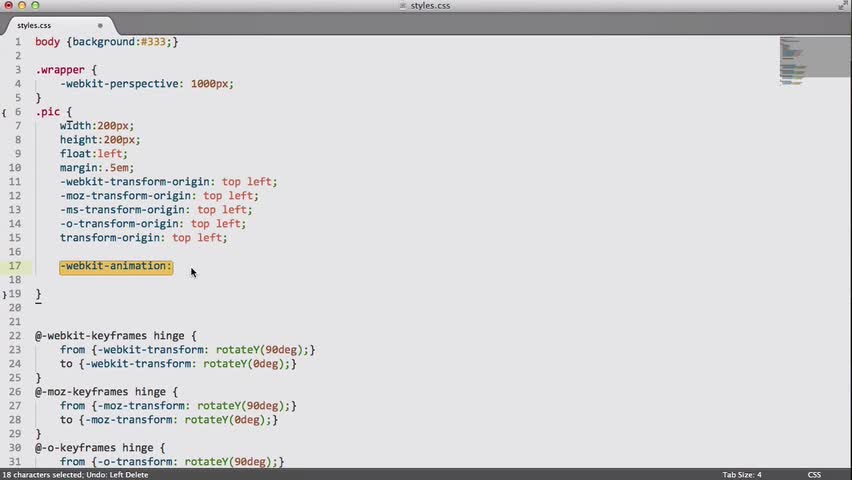Click the -o-transform-origin line
The image size is (852, 480).
[153, 224]
